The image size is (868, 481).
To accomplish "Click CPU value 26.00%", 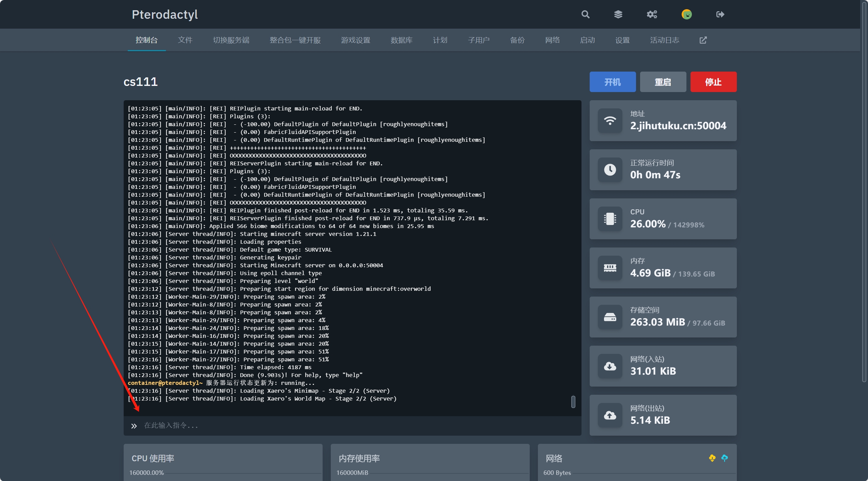I will (x=648, y=224).
